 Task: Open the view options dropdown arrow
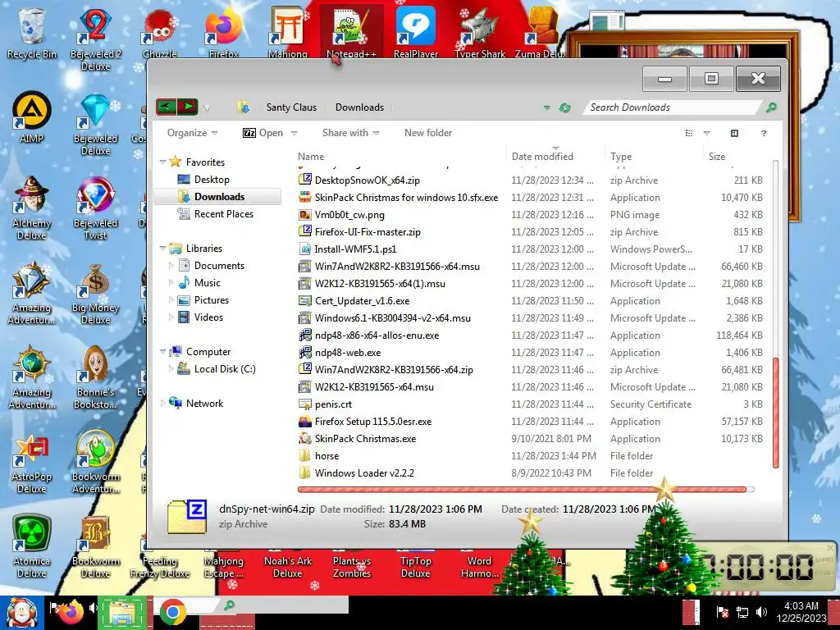point(706,133)
